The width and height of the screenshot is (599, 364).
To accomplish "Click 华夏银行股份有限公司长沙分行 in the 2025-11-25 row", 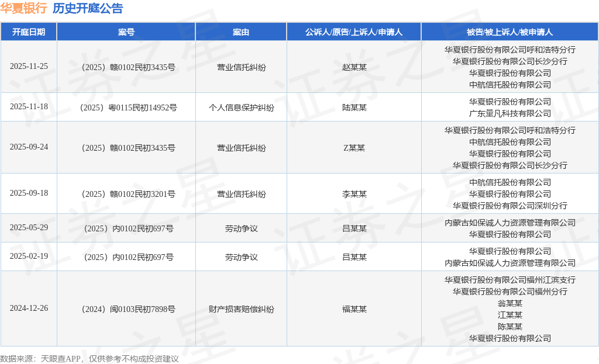I will coord(510,61).
